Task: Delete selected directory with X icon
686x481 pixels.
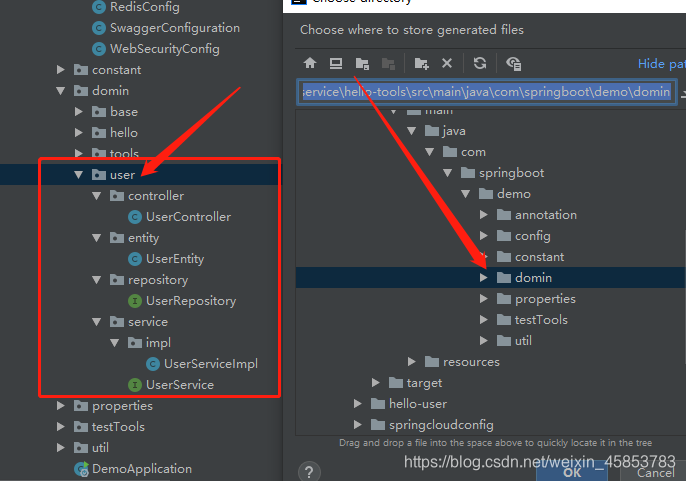Action: (x=447, y=63)
